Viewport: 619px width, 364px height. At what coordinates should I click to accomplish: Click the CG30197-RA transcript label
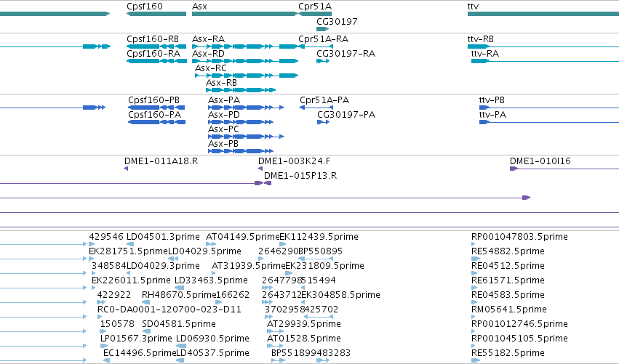tap(346, 54)
